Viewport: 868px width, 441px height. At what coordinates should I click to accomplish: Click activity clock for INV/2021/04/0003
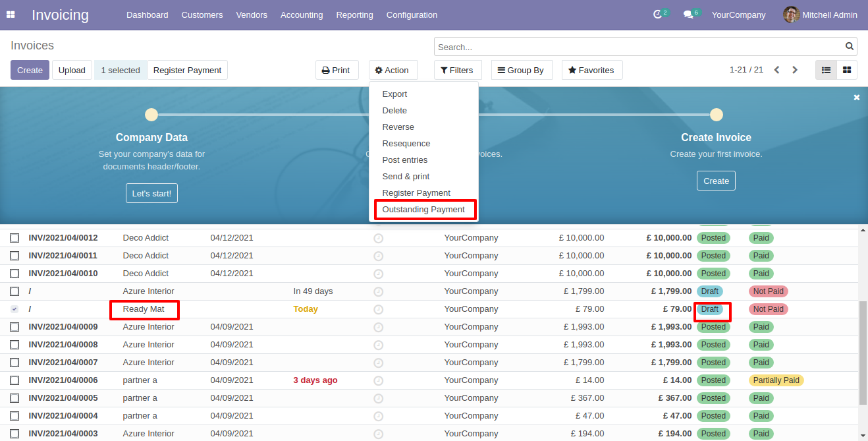point(378,434)
